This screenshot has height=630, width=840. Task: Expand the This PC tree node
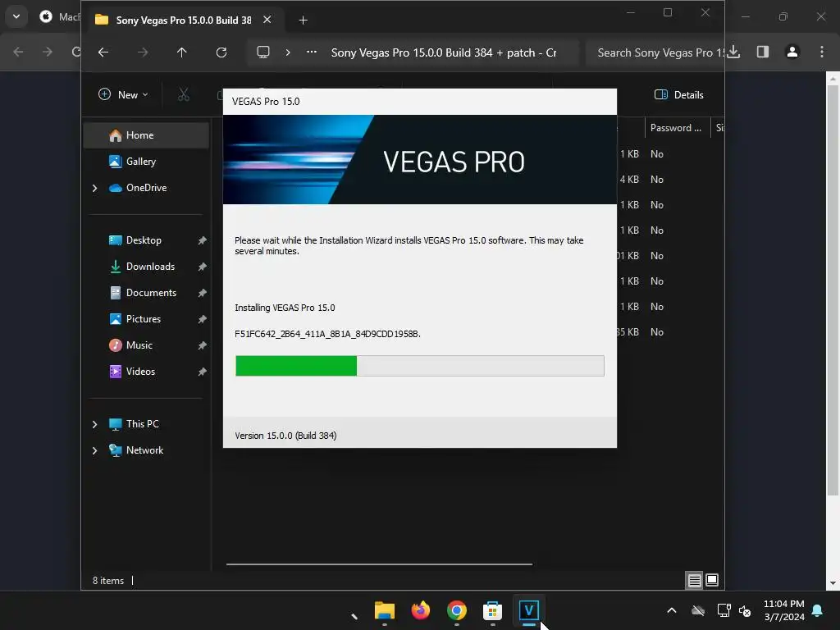95,424
